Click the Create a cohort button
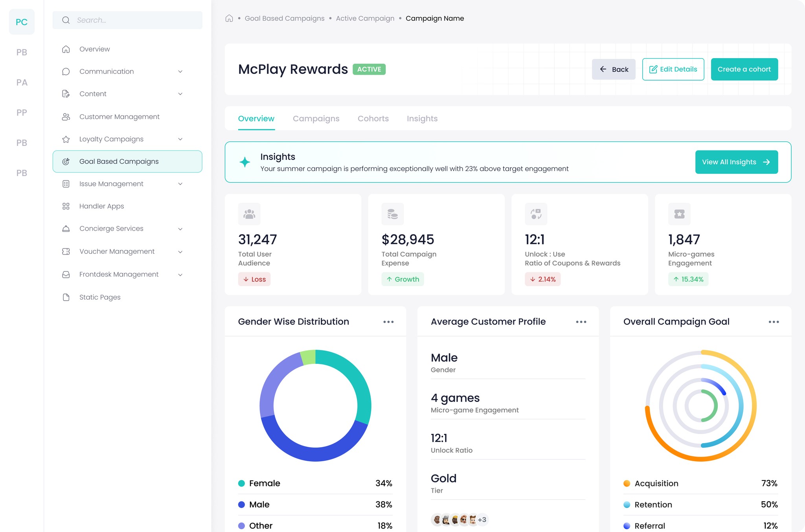The image size is (805, 532). coord(744,70)
